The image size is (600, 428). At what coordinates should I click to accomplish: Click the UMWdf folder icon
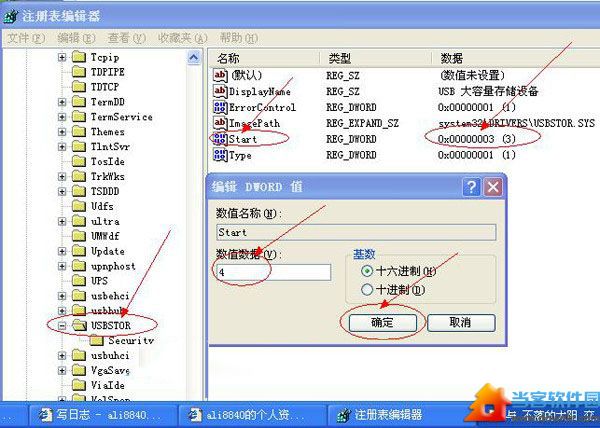79,236
